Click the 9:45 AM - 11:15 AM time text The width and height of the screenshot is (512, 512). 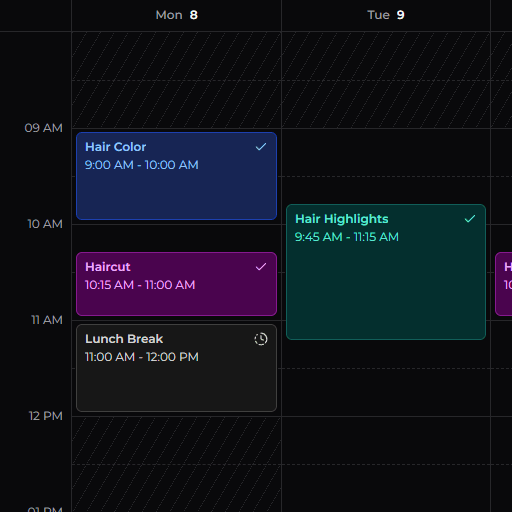pos(347,237)
